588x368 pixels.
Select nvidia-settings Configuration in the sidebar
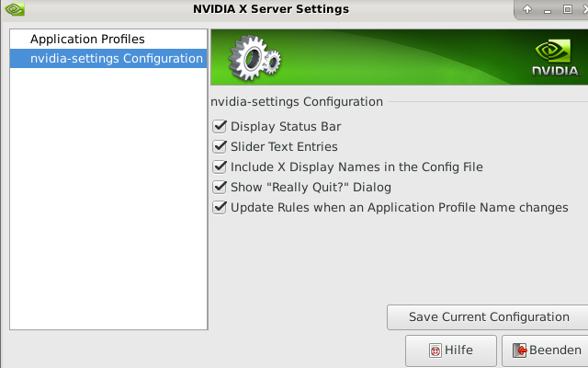click(108, 59)
